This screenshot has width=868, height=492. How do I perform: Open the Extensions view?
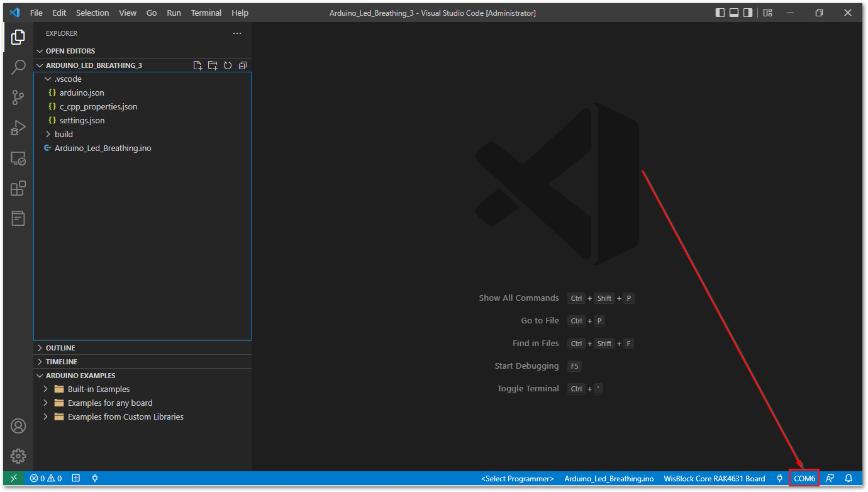18,188
